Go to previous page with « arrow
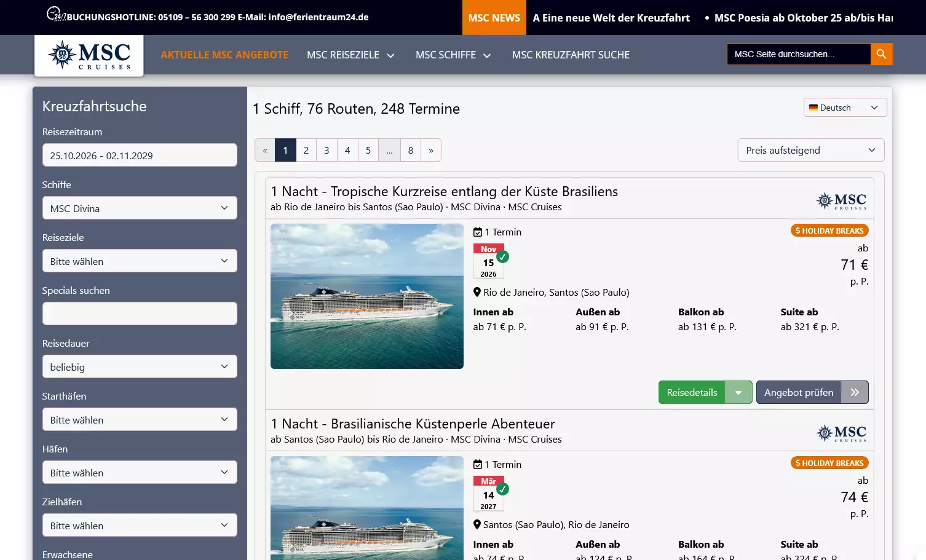This screenshot has width=926, height=560. pyautogui.click(x=265, y=150)
